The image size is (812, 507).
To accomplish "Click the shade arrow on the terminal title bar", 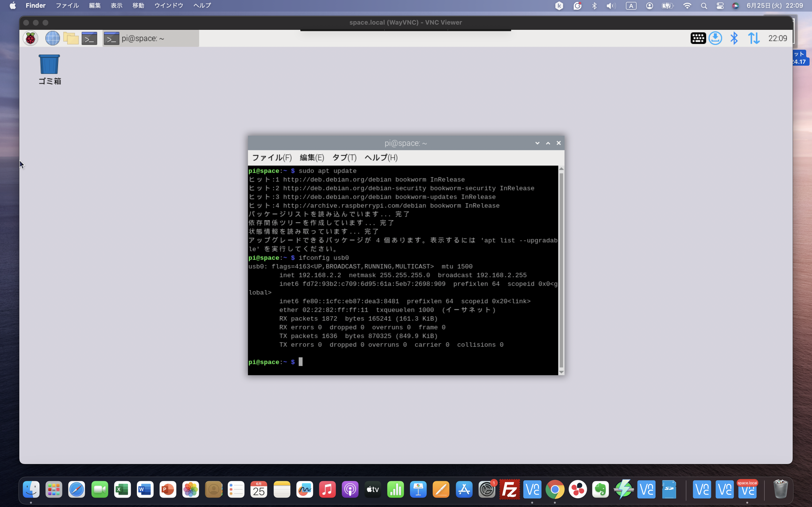I will tap(537, 143).
